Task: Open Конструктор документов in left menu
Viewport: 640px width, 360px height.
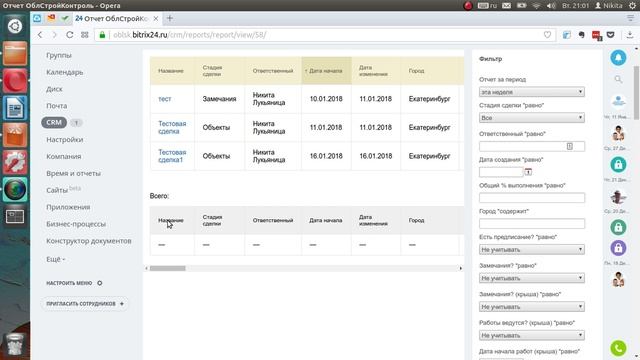Action: click(x=89, y=241)
